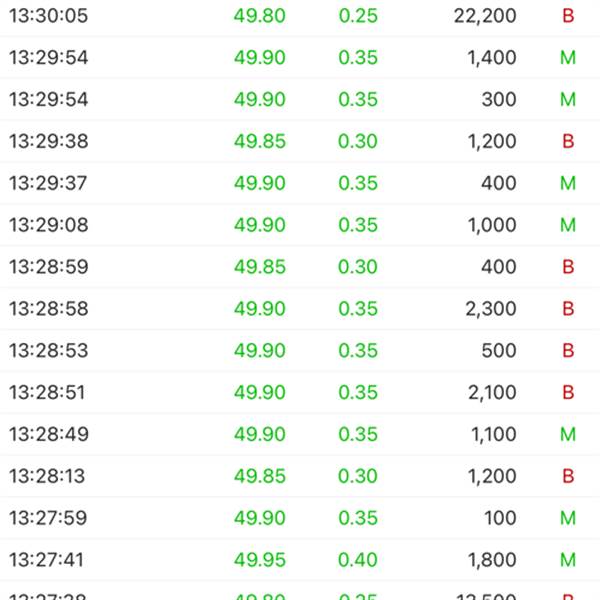Open the 13:29:08 trade row
This screenshot has width=600, height=600.
pos(300,225)
